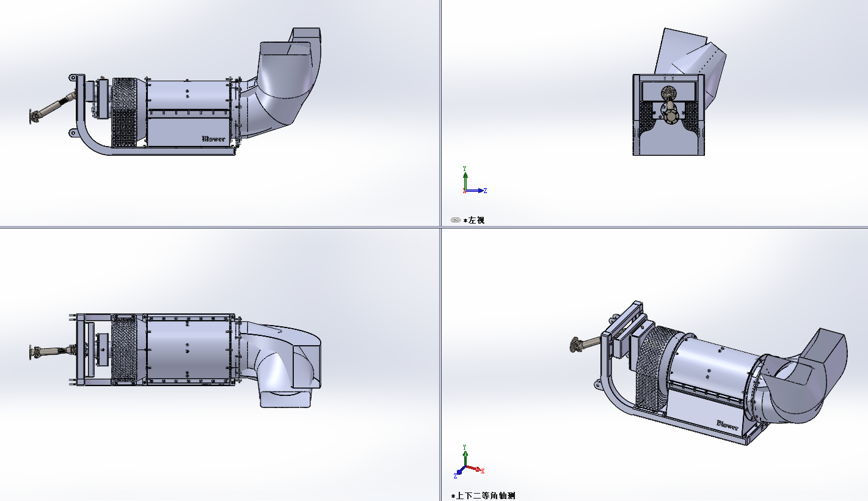This screenshot has width=868, height=501.
Task: Click the *上下二等角轴测 view label
Action: point(484,496)
